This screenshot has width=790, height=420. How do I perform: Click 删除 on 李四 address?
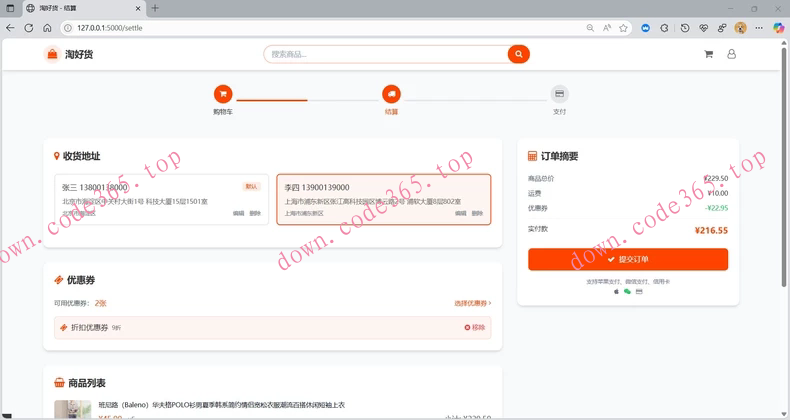(x=478, y=214)
